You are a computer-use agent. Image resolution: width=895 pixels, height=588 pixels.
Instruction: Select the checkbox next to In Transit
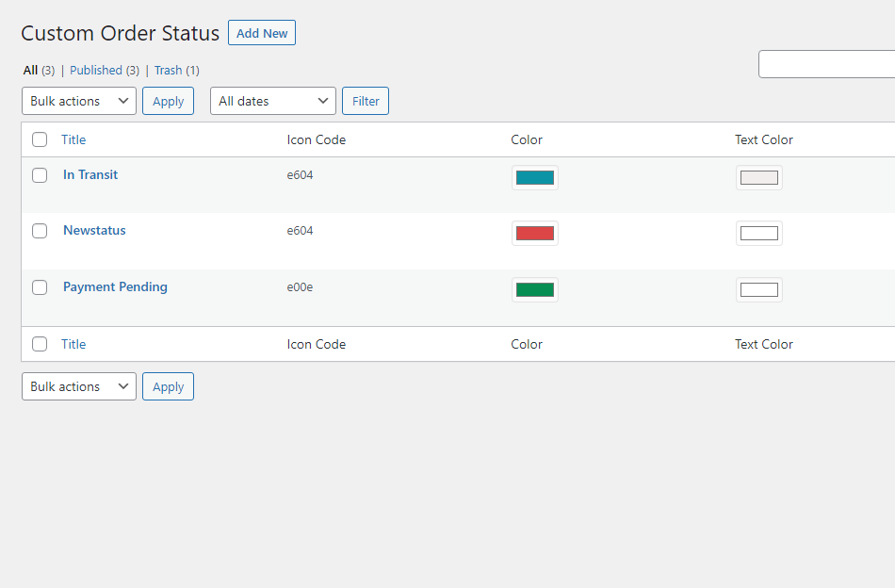point(40,174)
